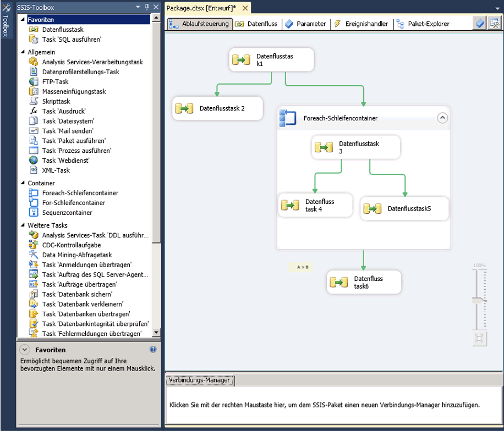Screen dimensions: 504x431
Task: Click the help button in the Favoriten pane
Action: tap(153, 350)
